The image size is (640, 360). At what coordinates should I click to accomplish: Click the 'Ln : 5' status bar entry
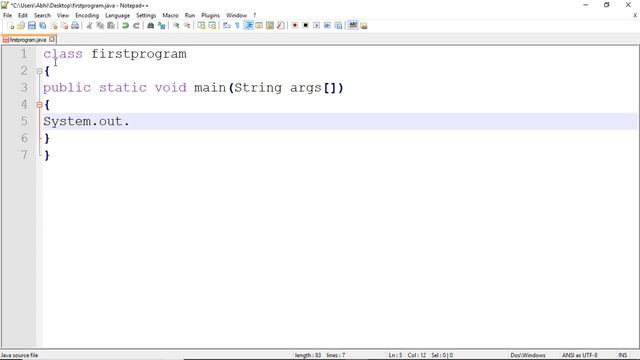395,356
